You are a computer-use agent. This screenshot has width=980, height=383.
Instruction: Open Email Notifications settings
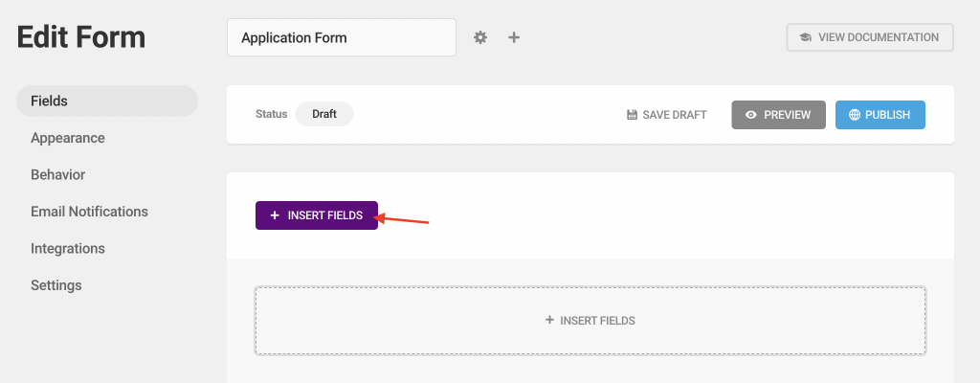tap(89, 212)
